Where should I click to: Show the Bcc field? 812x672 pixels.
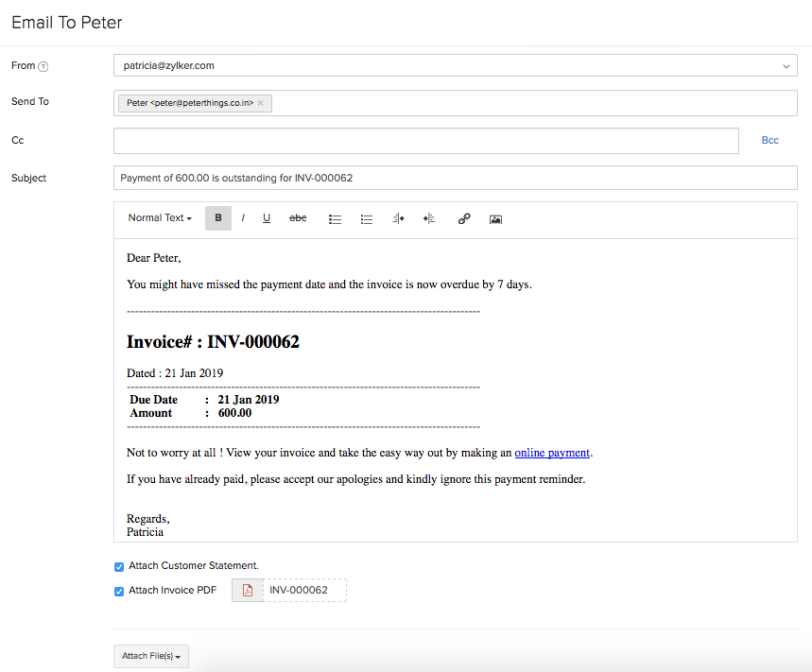coord(769,139)
